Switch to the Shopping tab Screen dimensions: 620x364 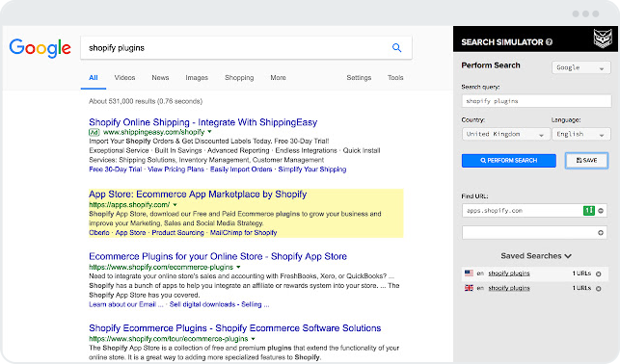[239, 78]
